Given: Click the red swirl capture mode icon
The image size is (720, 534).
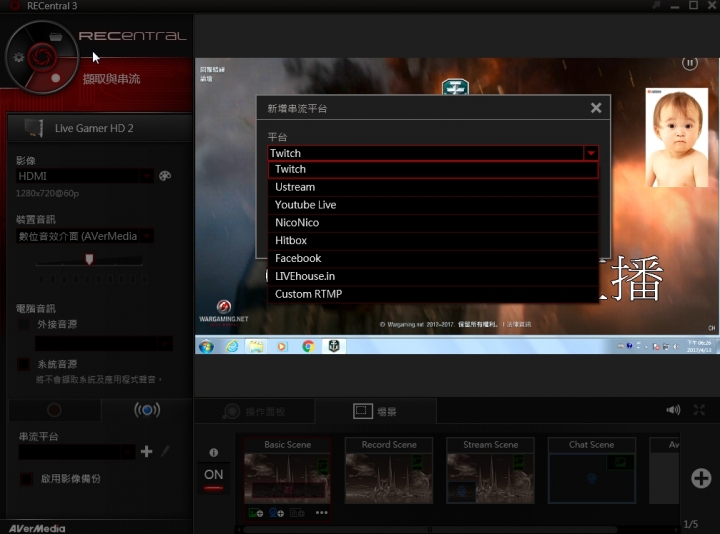Looking at the screenshot, I should coord(42,57).
